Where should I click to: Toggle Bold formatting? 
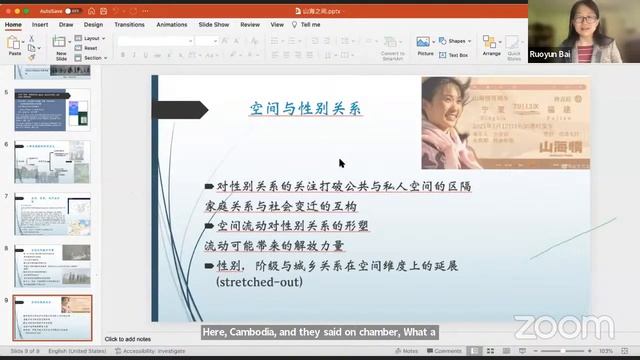[x=122, y=55]
